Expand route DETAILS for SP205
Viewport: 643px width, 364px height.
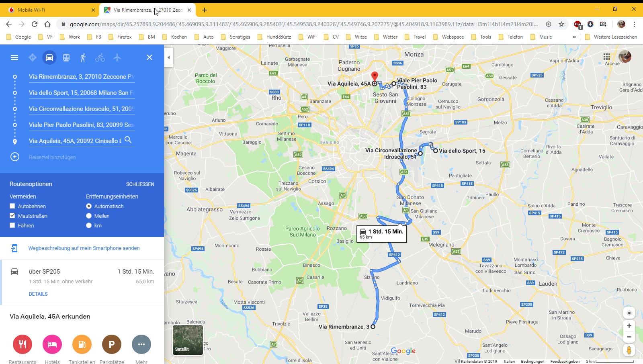point(38,294)
